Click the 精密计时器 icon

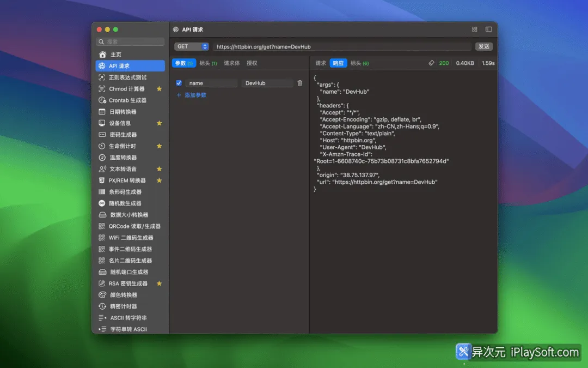click(102, 306)
